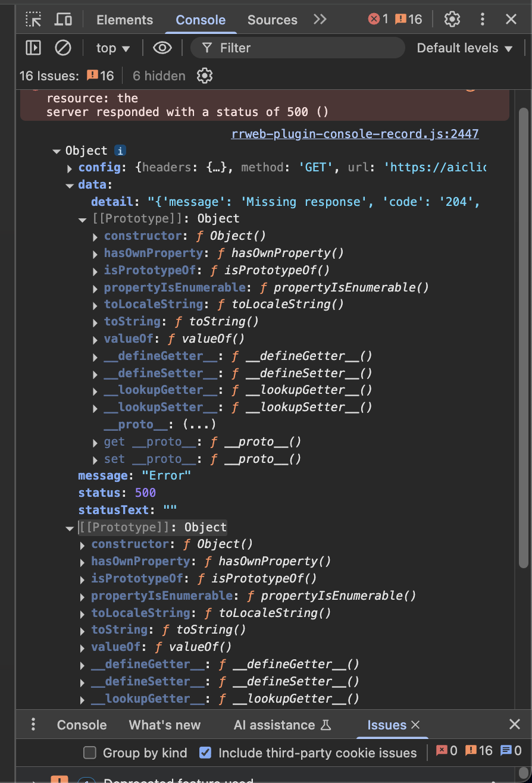The image size is (532, 783).
Task: Click the breaking changes count icon in Issues bar
Action: tap(479, 751)
